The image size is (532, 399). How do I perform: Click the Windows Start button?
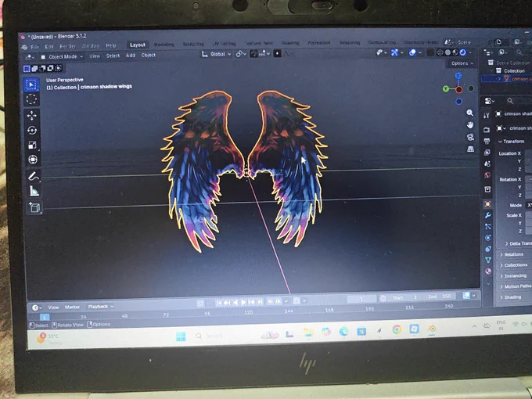coord(181,336)
